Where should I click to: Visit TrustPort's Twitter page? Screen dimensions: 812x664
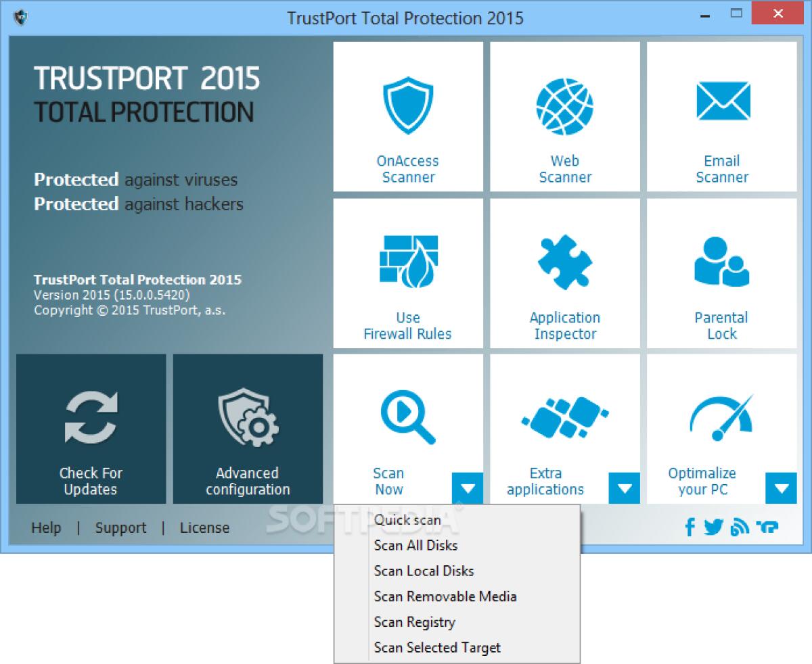[x=714, y=527]
